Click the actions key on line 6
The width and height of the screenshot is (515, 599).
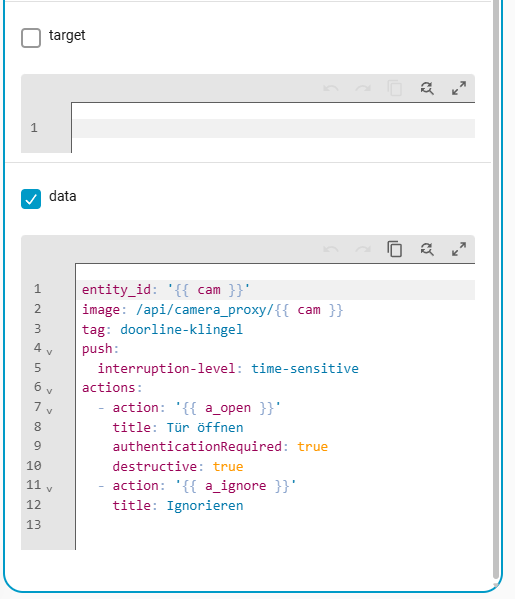[109, 388]
